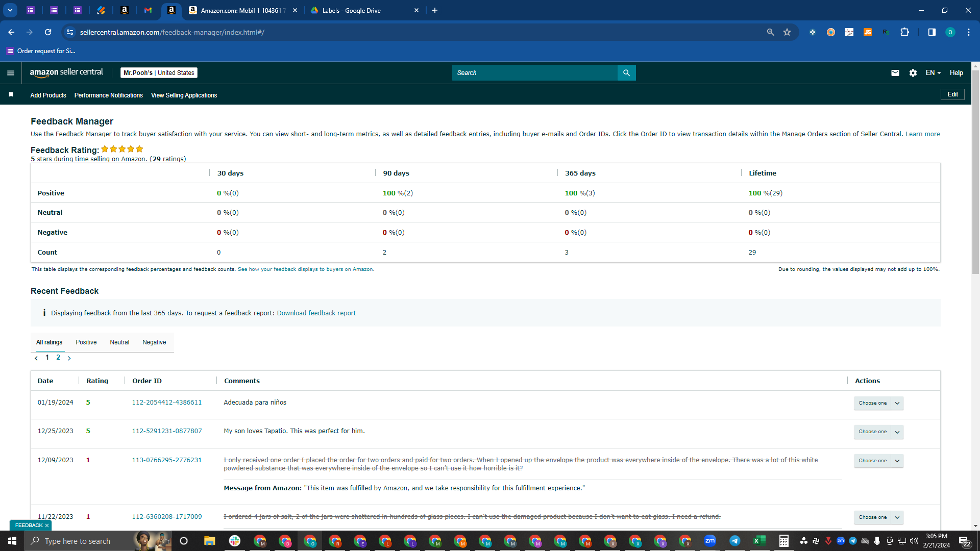
Task: Go to next feedback page with right chevron
Action: (x=69, y=358)
